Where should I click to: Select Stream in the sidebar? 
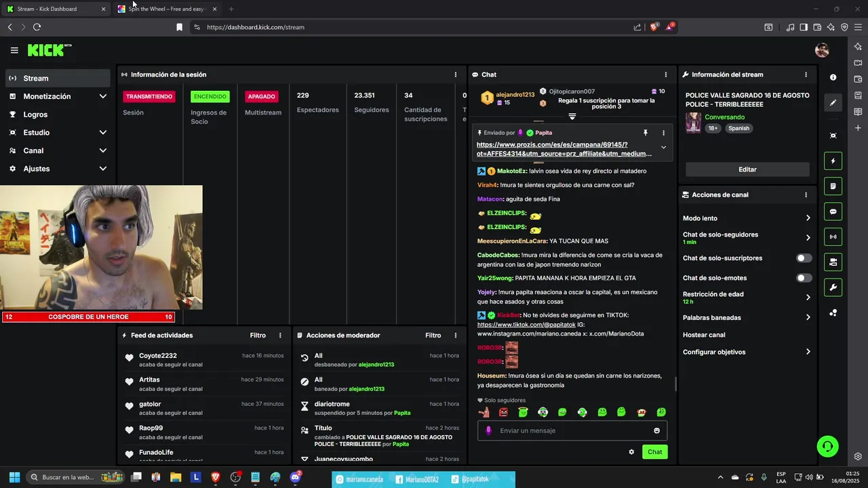point(57,79)
